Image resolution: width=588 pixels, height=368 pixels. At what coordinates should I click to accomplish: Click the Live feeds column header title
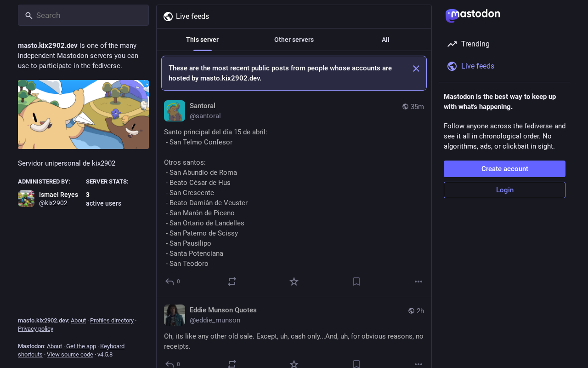coord(192,17)
